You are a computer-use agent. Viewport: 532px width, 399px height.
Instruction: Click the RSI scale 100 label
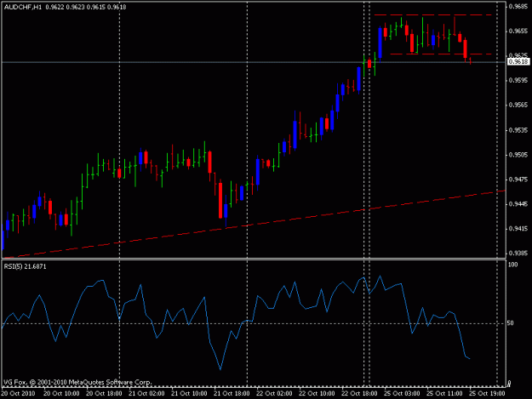(x=513, y=265)
